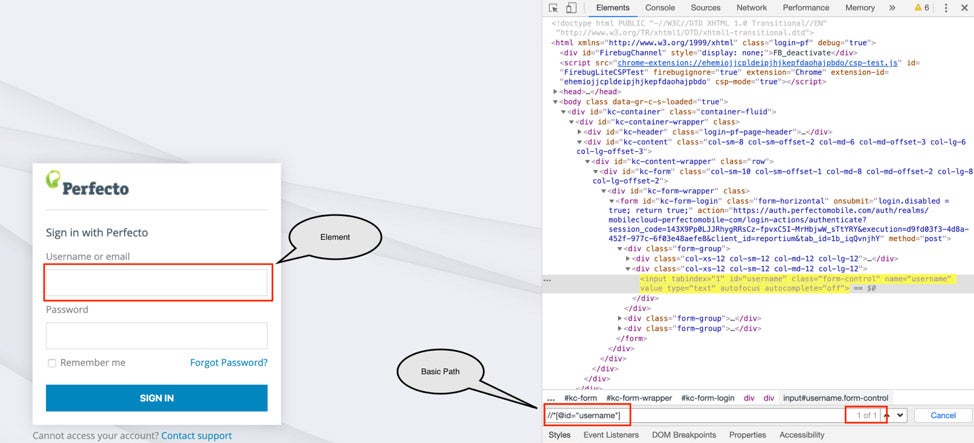Collapse the kc-content-wrapper div node
The image size is (974, 443).
588,162
